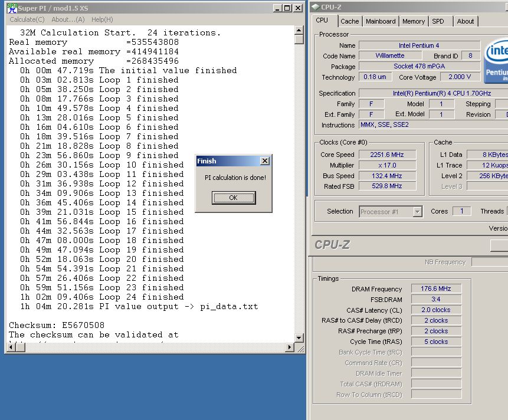Click the Intel Pentium logo in CPU-Z
Viewport: 508px width, 420px height.
pos(496,61)
